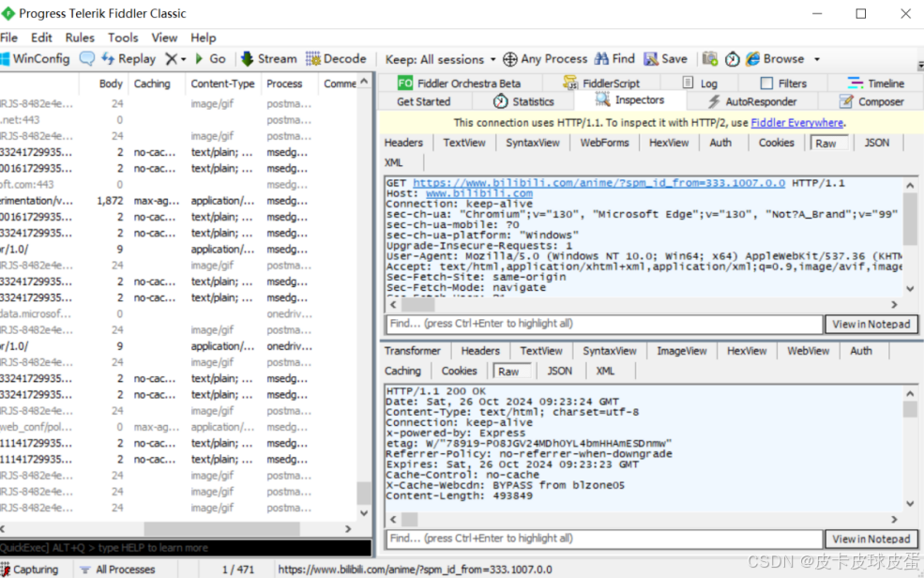Follow the Fiddler Everywhere link
Screen dimensions: 924x578
[x=796, y=123]
